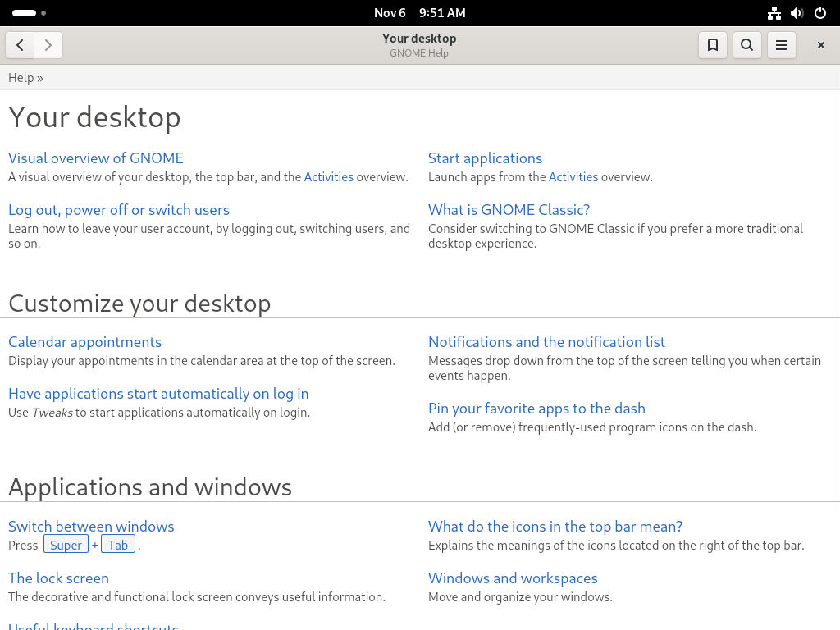840x630 pixels.
Task: Open Pin your favorite apps to the dash
Action: click(x=536, y=409)
